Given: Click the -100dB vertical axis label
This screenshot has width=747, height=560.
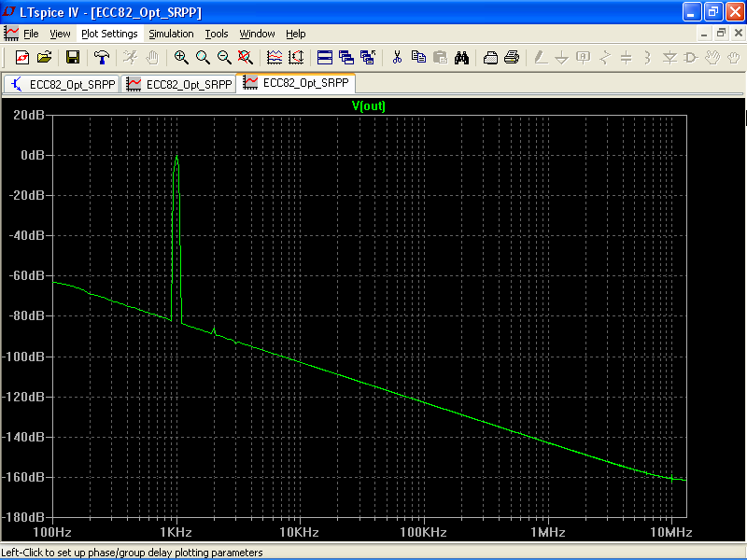Looking at the screenshot, I should pos(23,357).
